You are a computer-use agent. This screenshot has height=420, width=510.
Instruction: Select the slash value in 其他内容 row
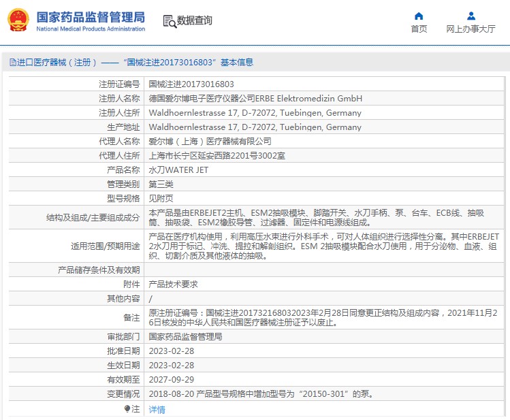coord(150,299)
